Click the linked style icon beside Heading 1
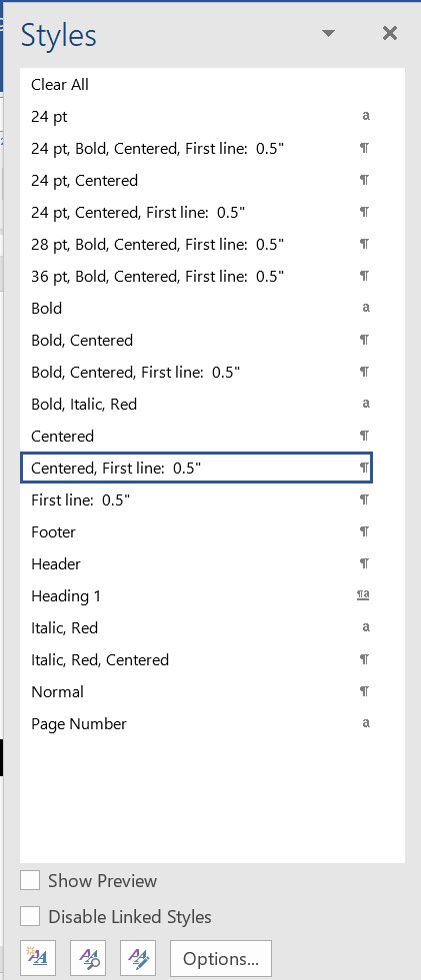The height and width of the screenshot is (980, 421). 363,595
